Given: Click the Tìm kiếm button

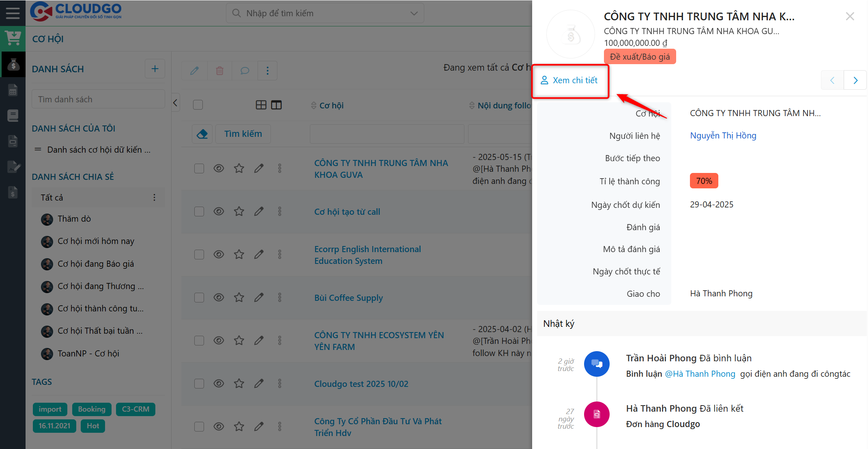Looking at the screenshot, I should [x=243, y=134].
